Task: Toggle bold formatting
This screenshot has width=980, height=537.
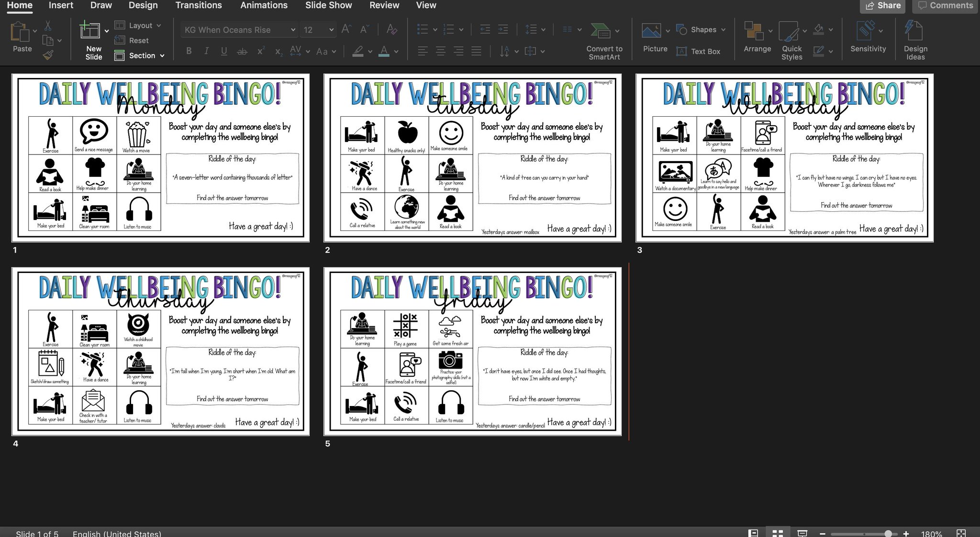Action: coord(189,51)
